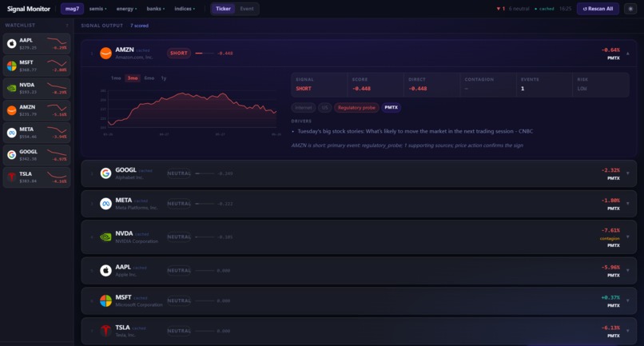Click the cached status indicator in the header
Screen dimensions: 644x346
pos(544,9)
